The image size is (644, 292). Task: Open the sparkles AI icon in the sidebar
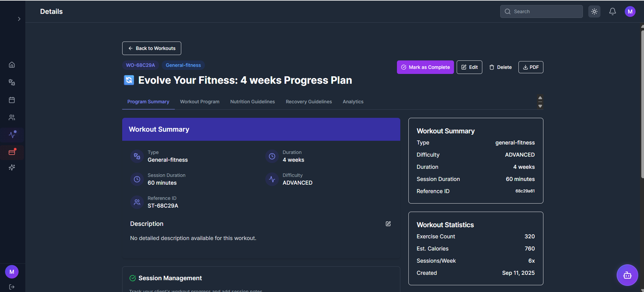point(12,167)
